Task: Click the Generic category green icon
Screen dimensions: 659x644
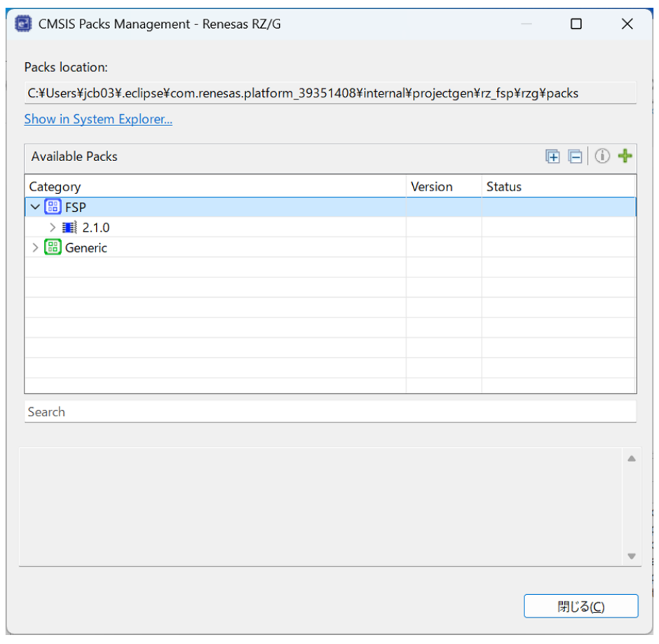Action: point(53,247)
